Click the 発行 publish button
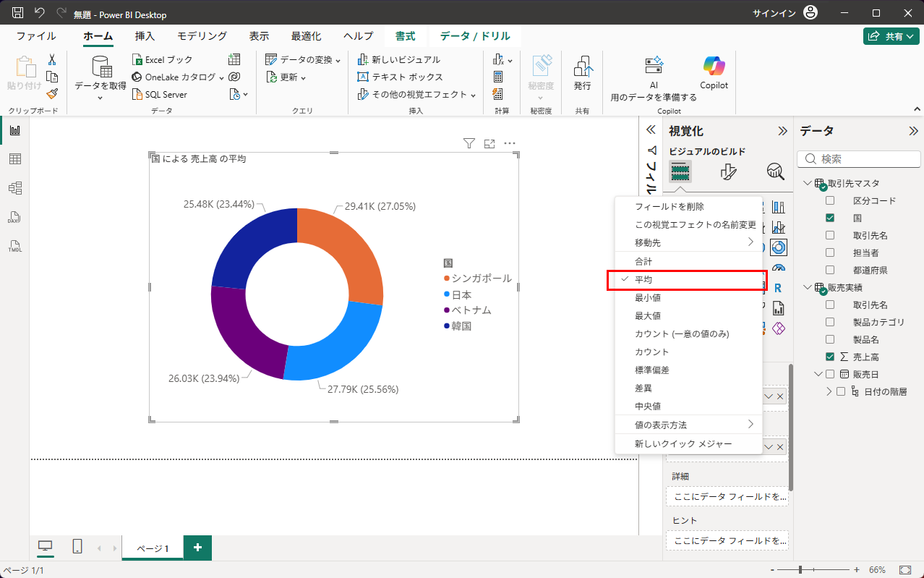 [x=582, y=73]
